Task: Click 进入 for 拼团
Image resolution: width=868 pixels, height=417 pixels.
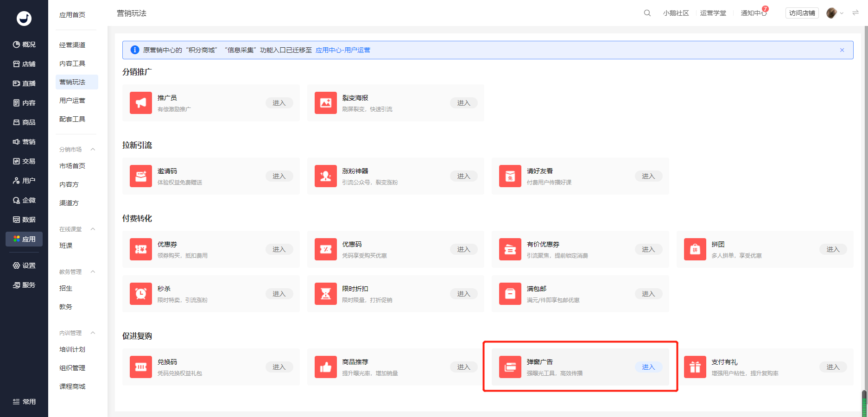Action: (833, 249)
